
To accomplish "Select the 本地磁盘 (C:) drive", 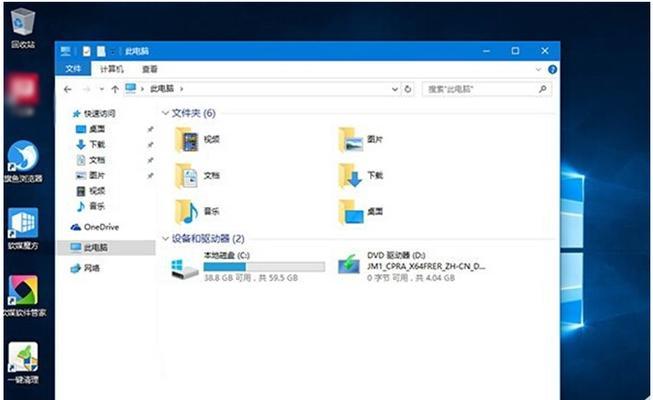I will 248,266.
